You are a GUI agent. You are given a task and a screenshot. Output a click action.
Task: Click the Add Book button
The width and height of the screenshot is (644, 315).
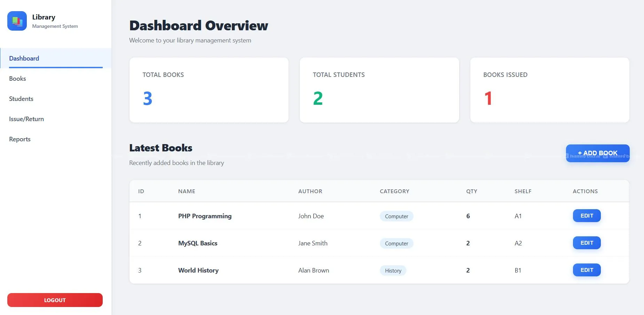coord(597,153)
